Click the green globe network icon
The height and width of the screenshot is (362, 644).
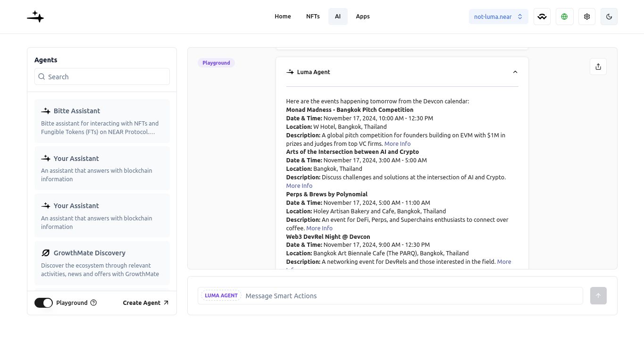point(564,17)
